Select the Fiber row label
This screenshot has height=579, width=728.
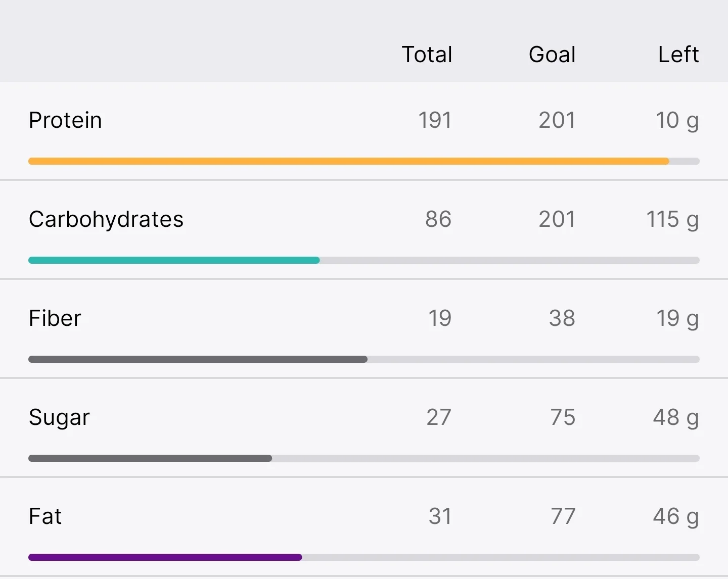[55, 318]
